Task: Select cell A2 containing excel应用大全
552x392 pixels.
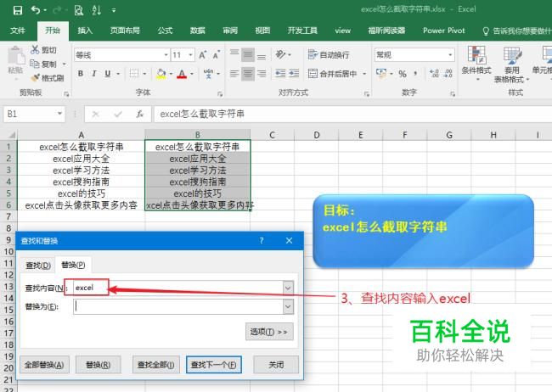Action: pyautogui.click(x=82, y=159)
